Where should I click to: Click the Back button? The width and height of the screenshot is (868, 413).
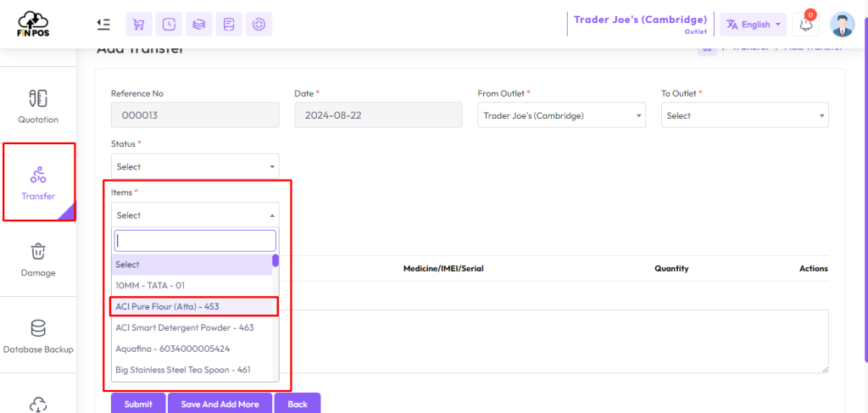298,404
